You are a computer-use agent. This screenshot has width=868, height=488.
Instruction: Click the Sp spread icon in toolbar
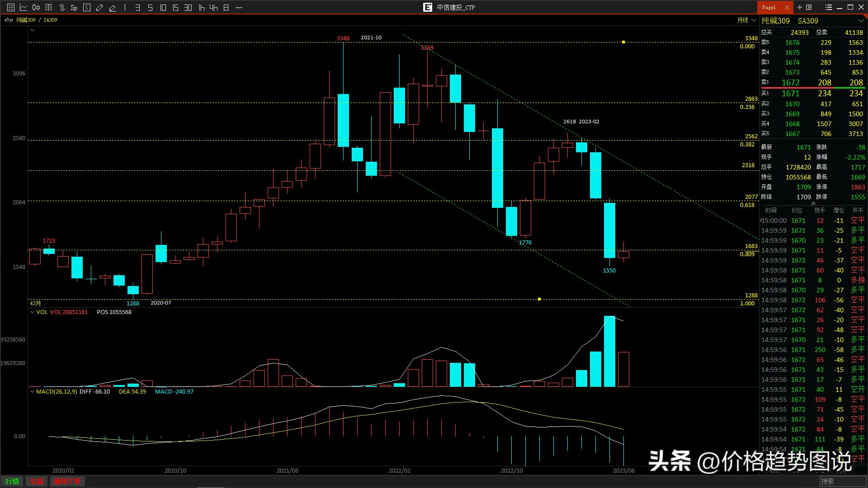click(74, 7)
